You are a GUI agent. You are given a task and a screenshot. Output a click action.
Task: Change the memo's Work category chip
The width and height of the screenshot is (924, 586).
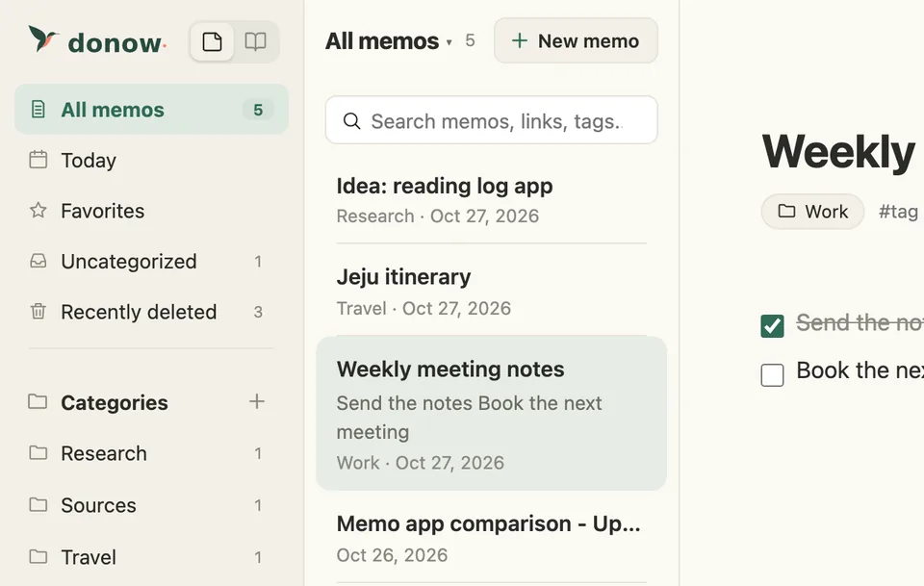[x=812, y=211]
